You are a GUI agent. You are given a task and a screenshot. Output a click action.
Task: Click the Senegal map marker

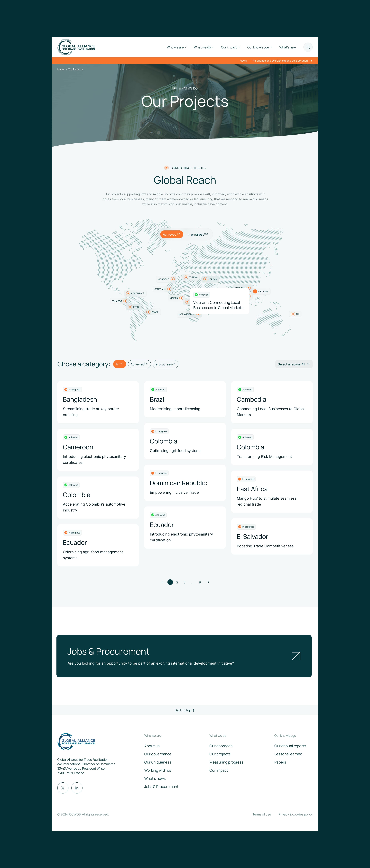tap(169, 289)
